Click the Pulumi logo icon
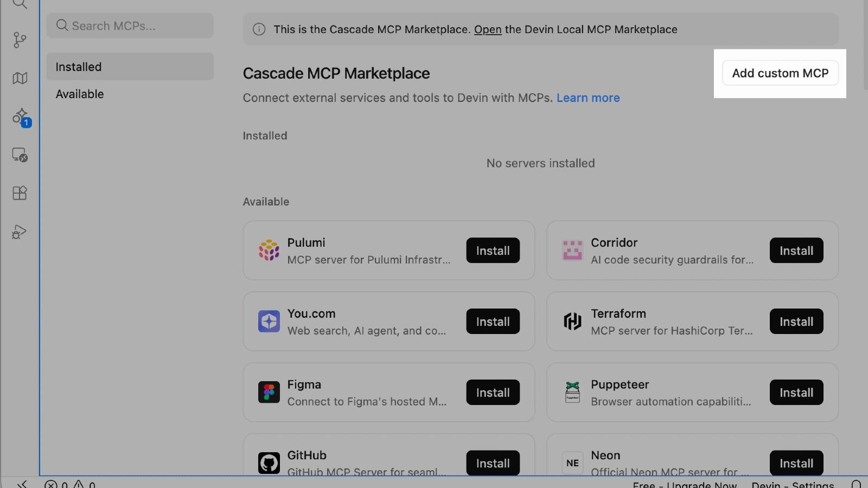868x488 pixels. pyautogui.click(x=269, y=251)
